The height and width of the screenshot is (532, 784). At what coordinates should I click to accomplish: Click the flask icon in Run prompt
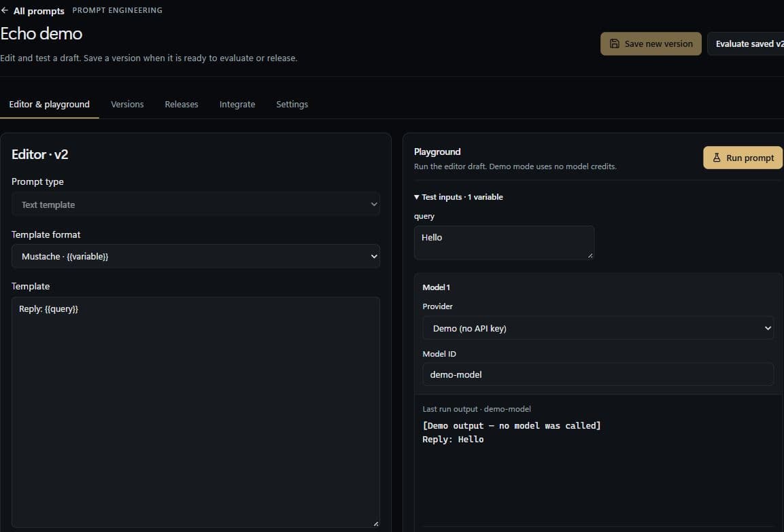click(717, 158)
